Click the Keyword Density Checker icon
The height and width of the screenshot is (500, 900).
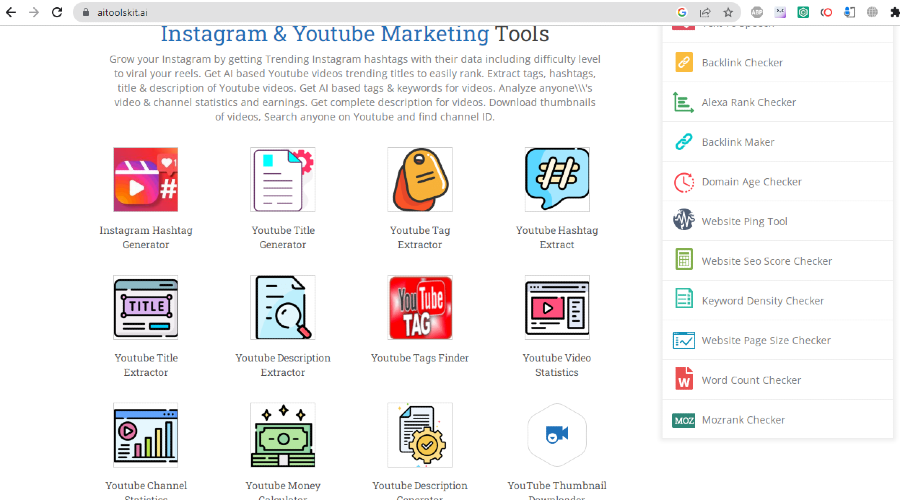pos(684,299)
